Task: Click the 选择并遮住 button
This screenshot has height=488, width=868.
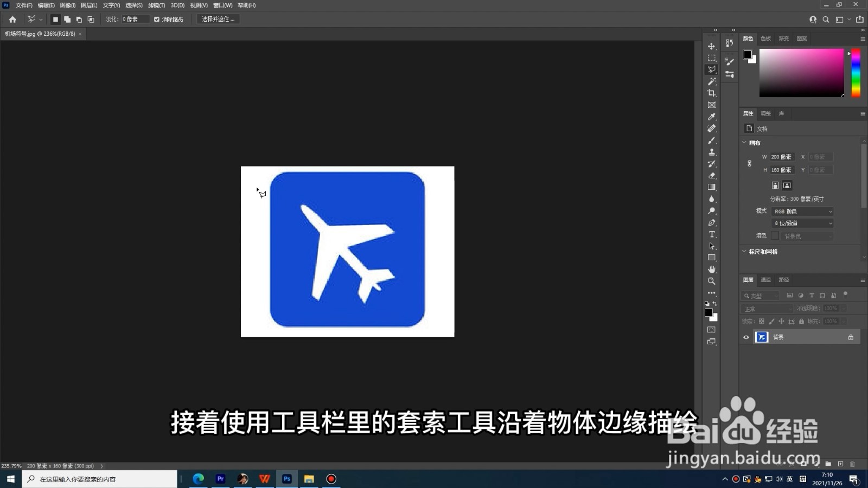Action: click(218, 19)
